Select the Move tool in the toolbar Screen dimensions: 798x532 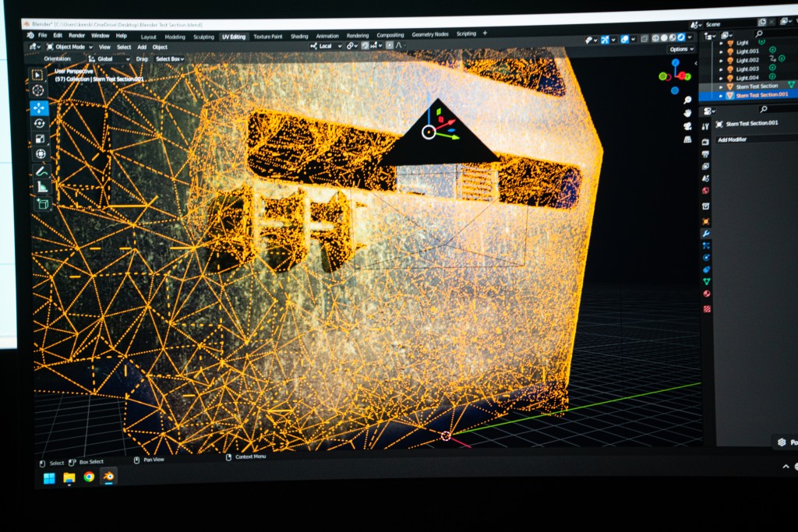39,107
